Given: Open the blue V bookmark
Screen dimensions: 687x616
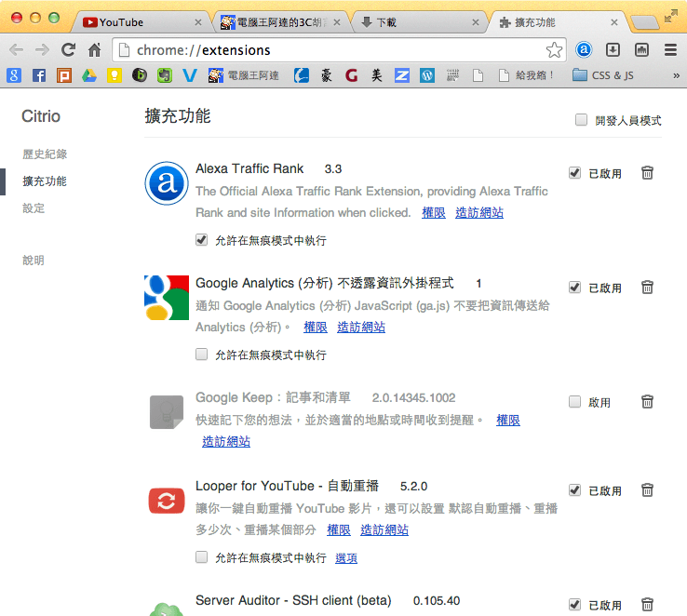Looking at the screenshot, I should click(189, 75).
